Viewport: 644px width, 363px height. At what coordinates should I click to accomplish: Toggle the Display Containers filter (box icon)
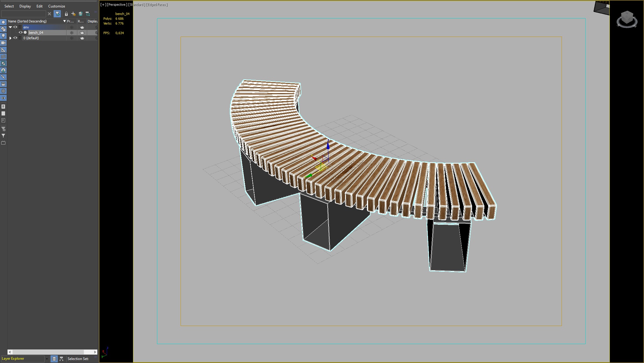(x=3, y=84)
